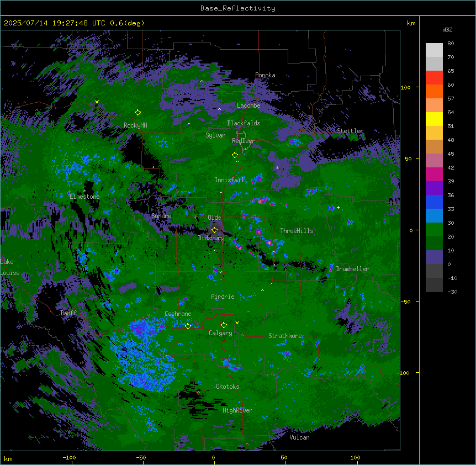Click the Base_Reflectivity title text
The height and width of the screenshot is (465, 476).
click(237, 8)
